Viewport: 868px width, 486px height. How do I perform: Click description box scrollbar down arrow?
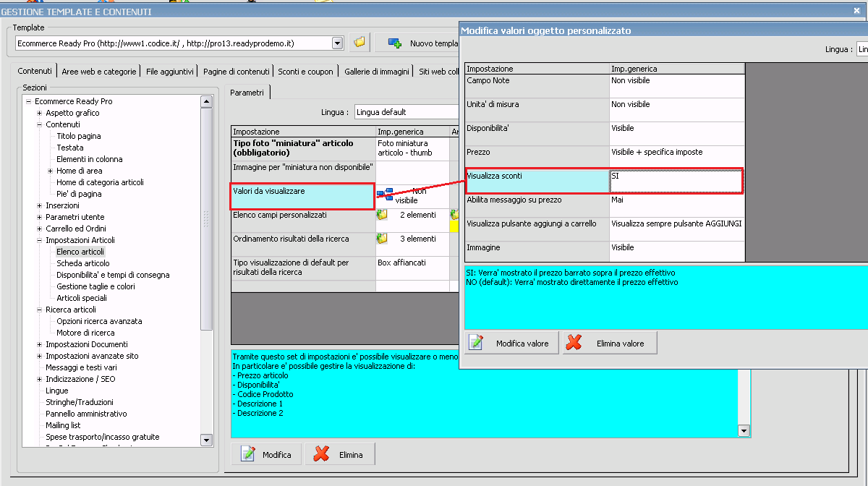tap(743, 431)
